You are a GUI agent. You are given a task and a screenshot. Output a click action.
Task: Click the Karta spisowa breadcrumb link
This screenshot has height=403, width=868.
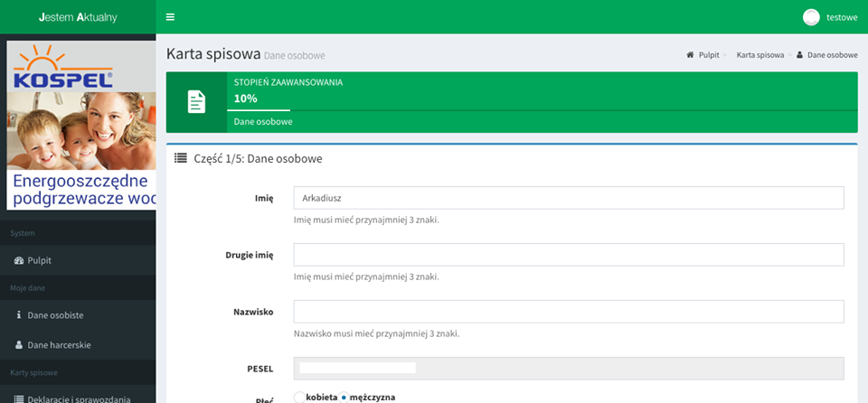[759, 55]
